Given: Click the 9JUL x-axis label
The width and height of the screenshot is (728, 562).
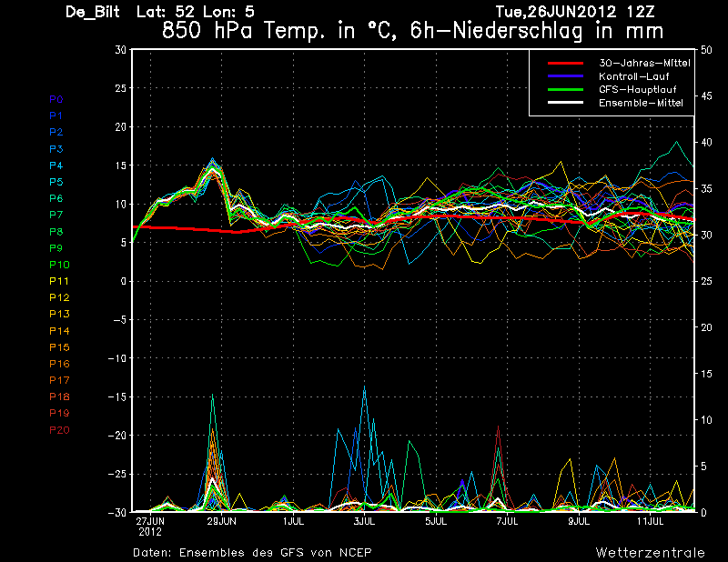Looking at the screenshot, I should pyautogui.click(x=579, y=521).
